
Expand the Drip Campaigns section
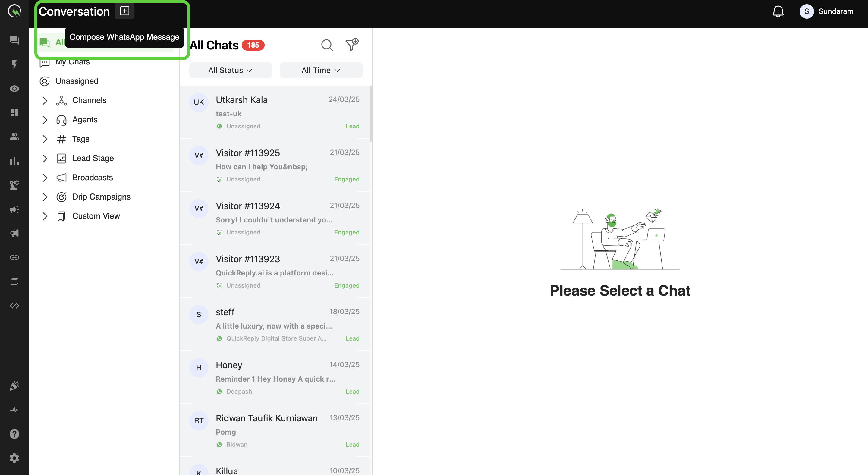click(x=45, y=197)
